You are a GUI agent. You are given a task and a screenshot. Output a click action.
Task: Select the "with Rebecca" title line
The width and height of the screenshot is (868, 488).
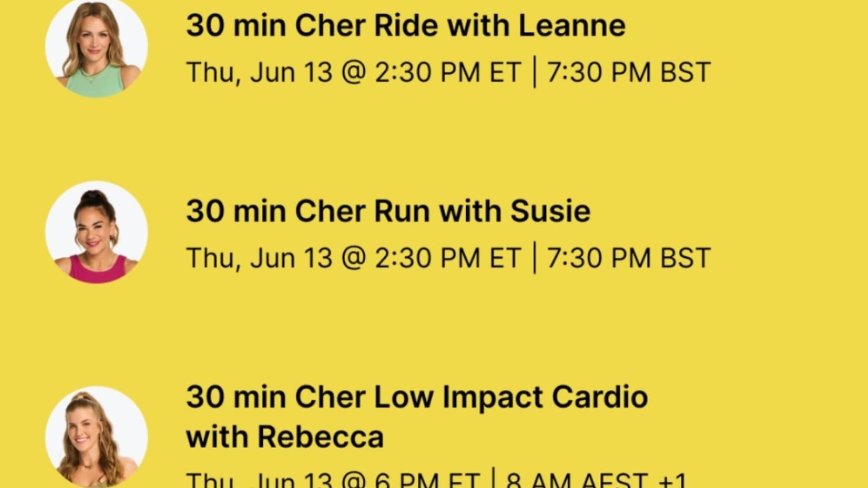(x=285, y=437)
